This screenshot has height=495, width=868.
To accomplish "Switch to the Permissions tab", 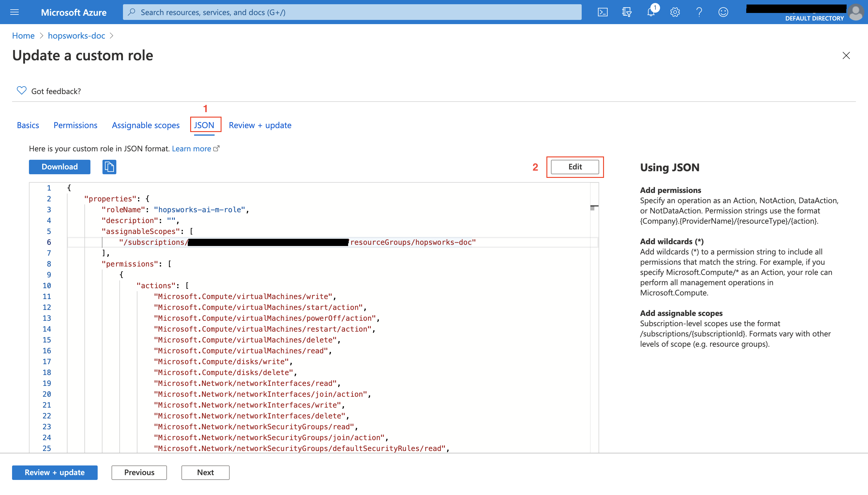I will [75, 125].
